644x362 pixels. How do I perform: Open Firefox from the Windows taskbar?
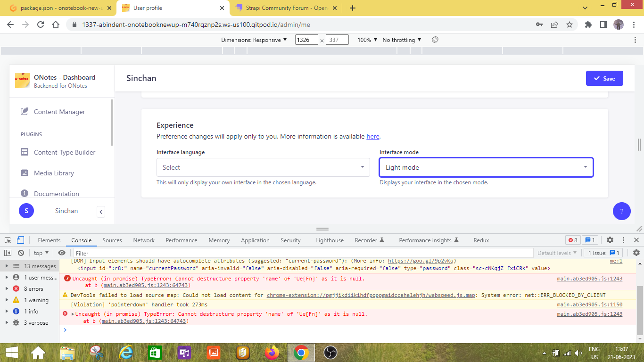click(x=272, y=352)
